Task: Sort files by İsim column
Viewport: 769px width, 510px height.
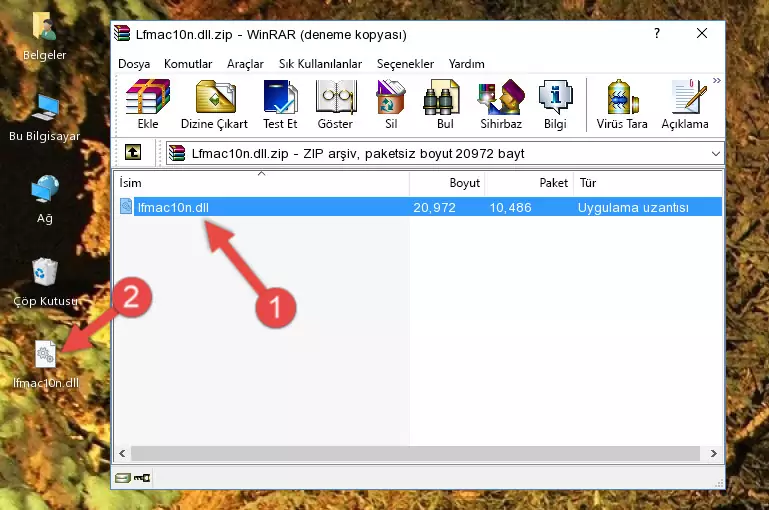Action: [x=262, y=183]
